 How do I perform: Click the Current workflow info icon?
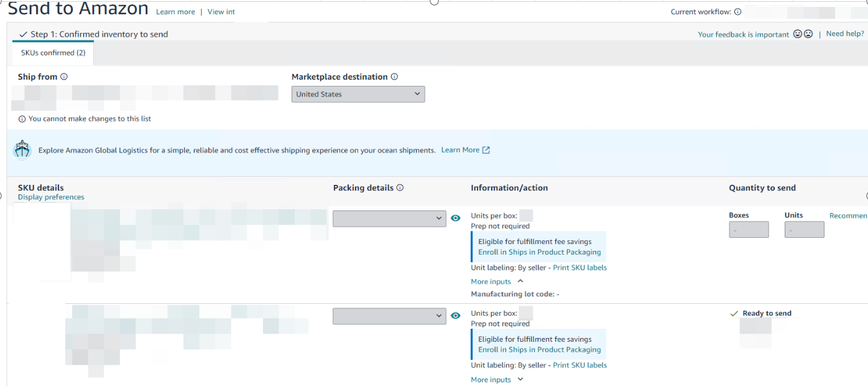737,12
